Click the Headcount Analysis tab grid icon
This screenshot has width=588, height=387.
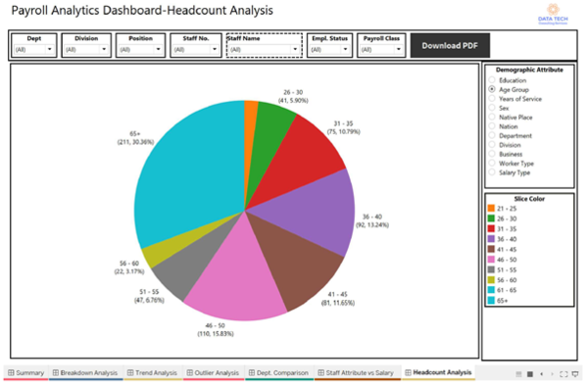click(x=408, y=372)
